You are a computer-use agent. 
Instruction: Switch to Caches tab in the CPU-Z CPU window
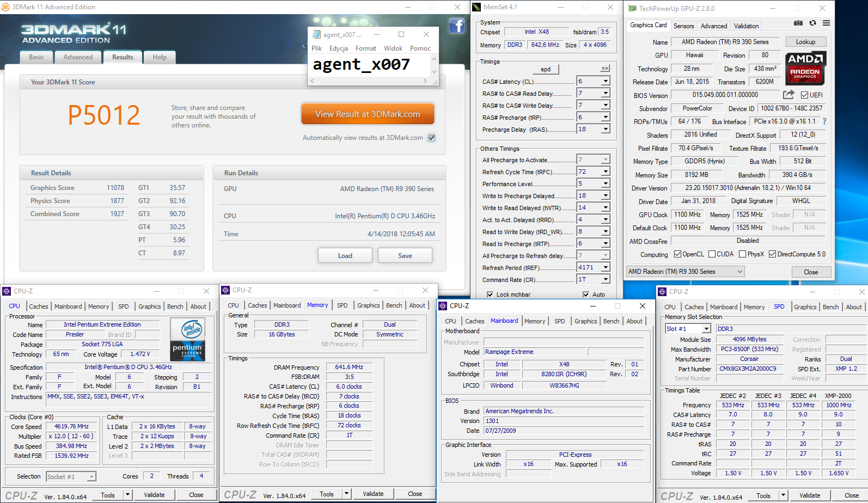tap(39, 306)
